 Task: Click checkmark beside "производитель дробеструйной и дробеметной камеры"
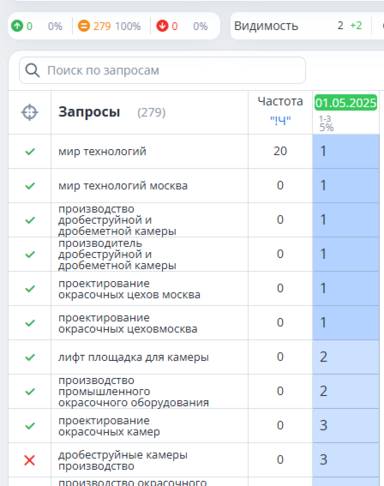click(30, 254)
